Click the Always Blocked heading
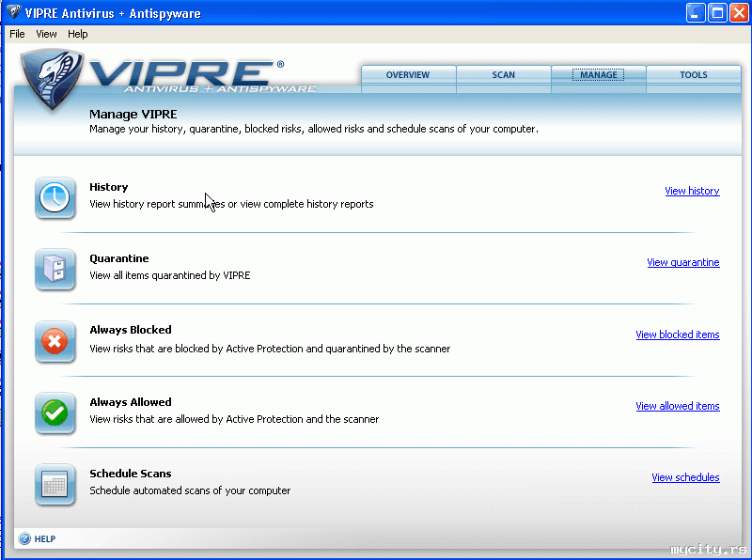The height and width of the screenshot is (560, 752). point(131,330)
